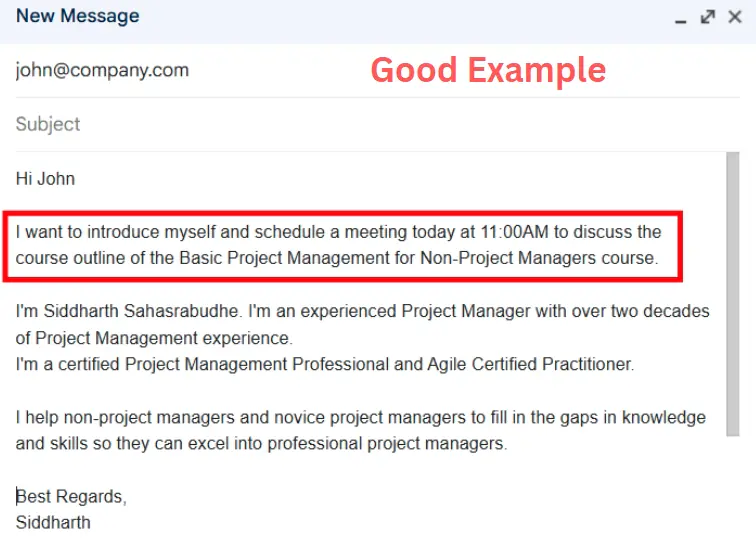Place cursor on the Hi John greeting
Viewport: 756px width, 544px height.
point(45,179)
